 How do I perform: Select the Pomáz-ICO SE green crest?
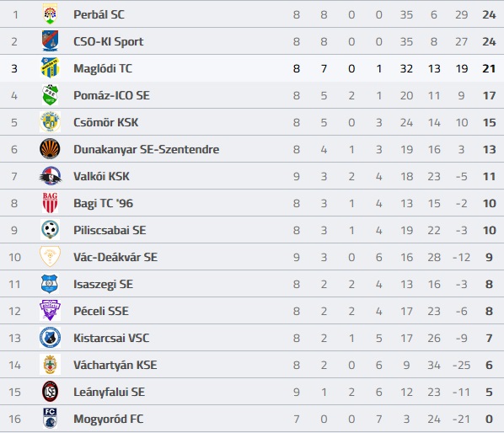[x=50, y=95]
